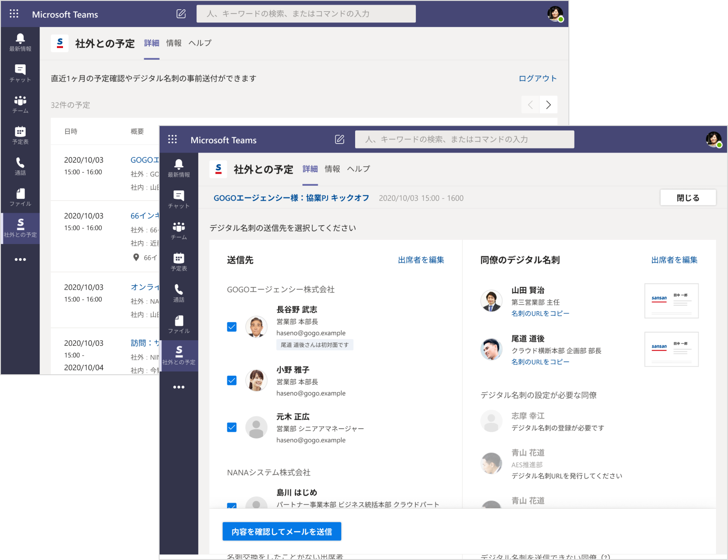Click ログアウト link in back window
728x560 pixels.
point(538,78)
